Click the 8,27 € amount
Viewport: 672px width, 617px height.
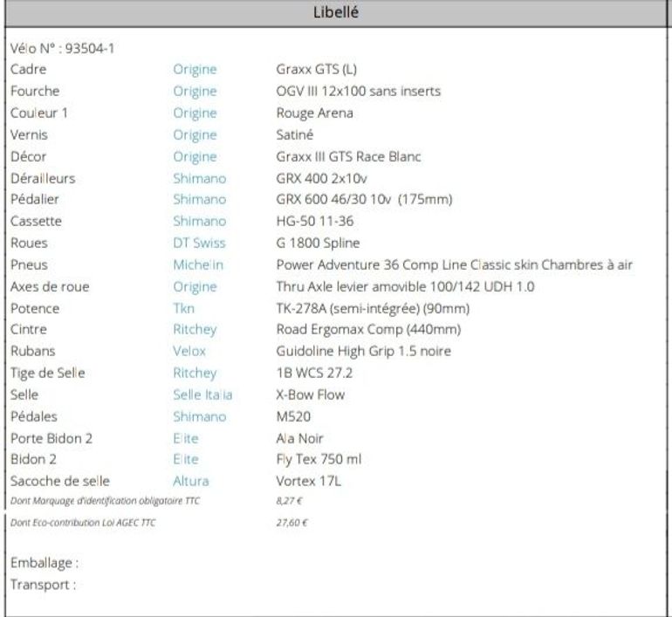tap(289, 500)
